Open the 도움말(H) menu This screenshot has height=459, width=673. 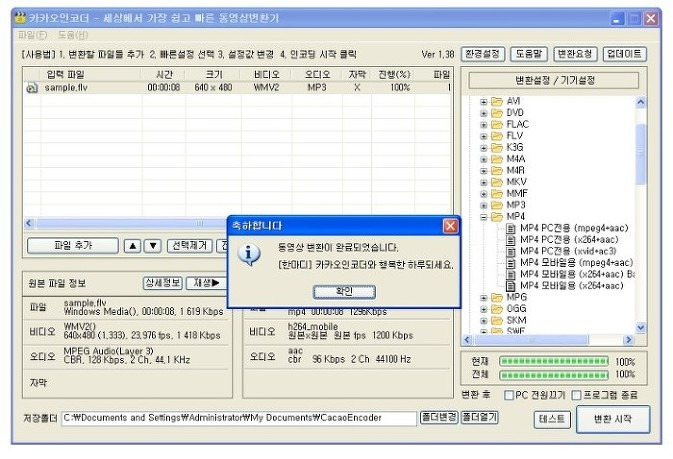click(73, 35)
